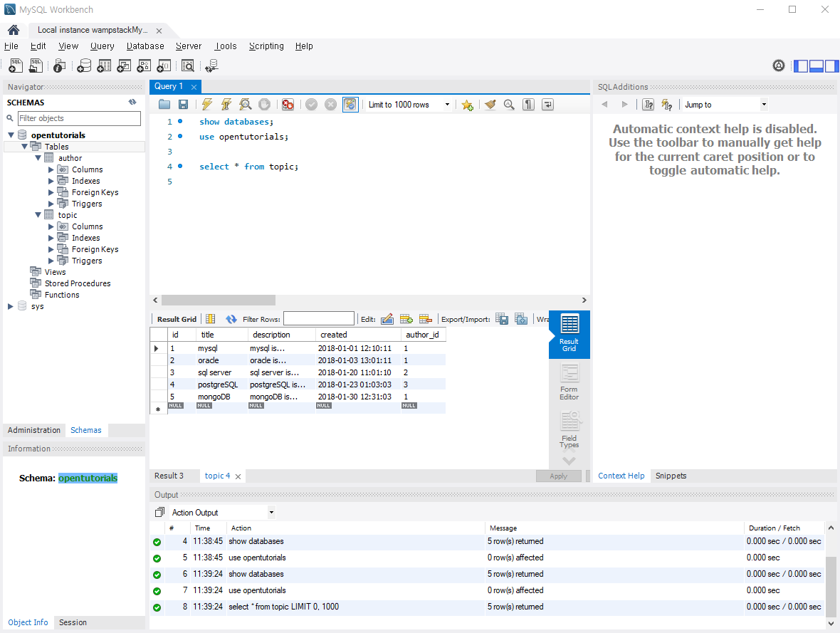Expand more result panel options chevron
Screen dimensions: 840x633
(569, 461)
